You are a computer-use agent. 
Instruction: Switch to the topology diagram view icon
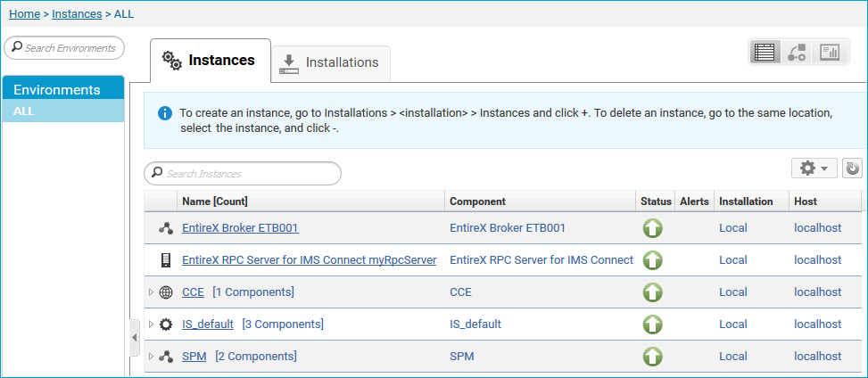coord(798,52)
